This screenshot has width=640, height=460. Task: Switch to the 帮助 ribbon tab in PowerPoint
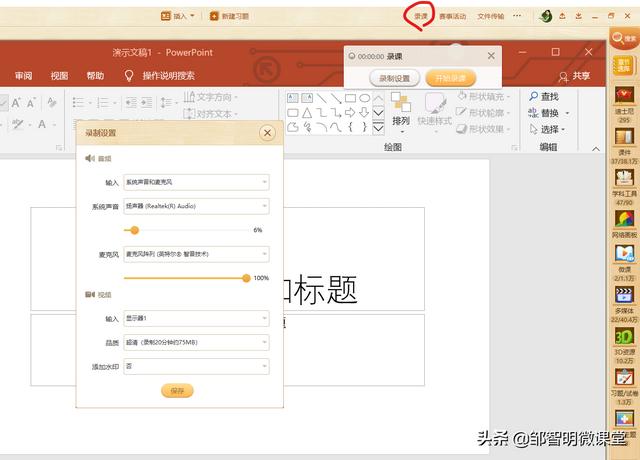click(95, 76)
